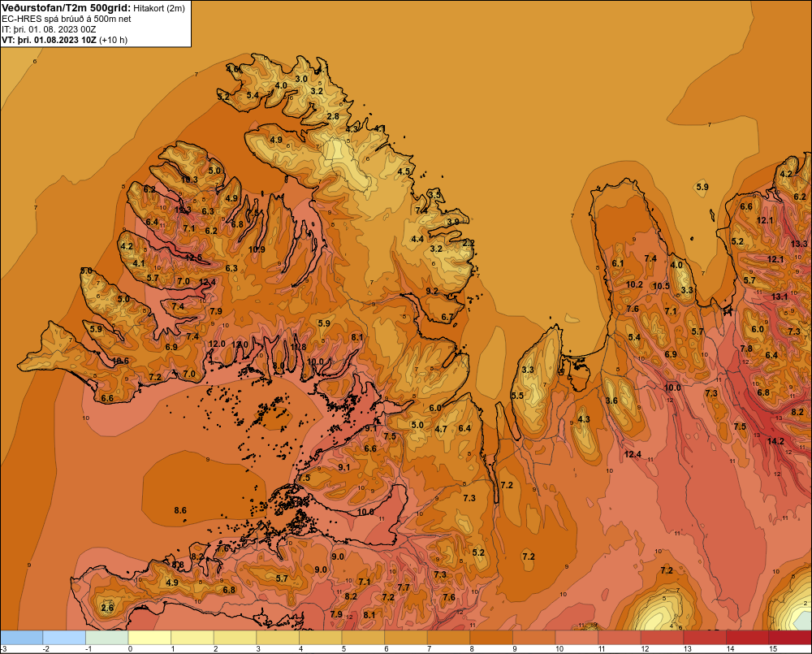Click the legend label 15
The image size is (812, 654).
773,649
